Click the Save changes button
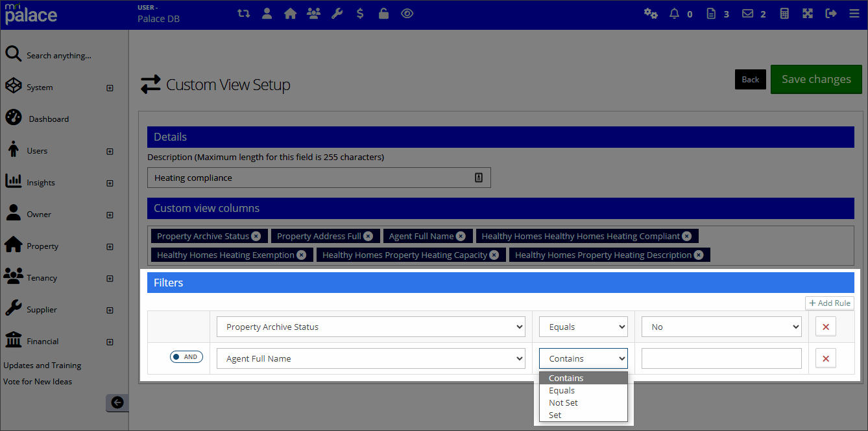Image resolution: width=868 pixels, height=431 pixels. tap(816, 79)
